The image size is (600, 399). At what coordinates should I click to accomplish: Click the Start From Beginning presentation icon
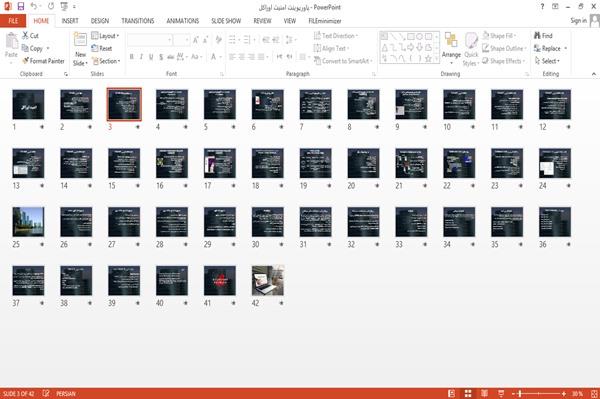coord(64,7)
